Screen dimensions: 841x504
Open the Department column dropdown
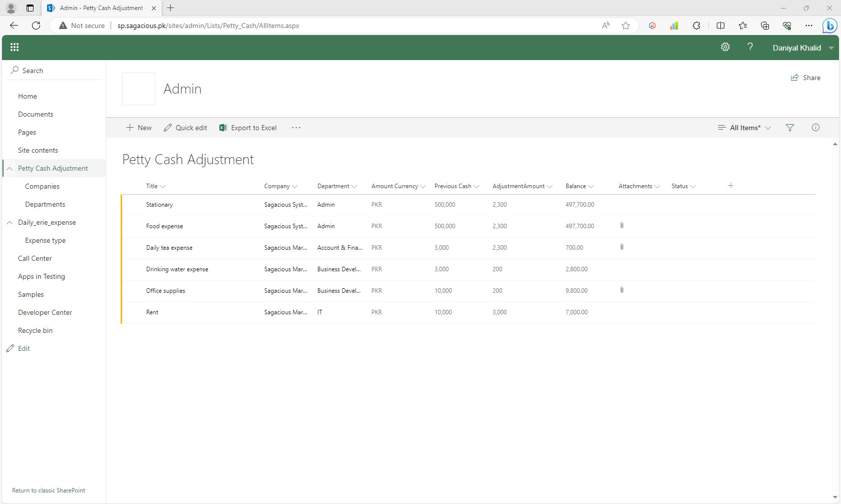click(x=354, y=186)
